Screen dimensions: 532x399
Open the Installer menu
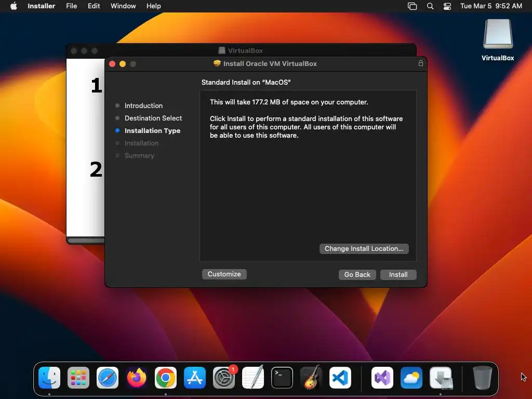pyautogui.click(x=41, y=6)
